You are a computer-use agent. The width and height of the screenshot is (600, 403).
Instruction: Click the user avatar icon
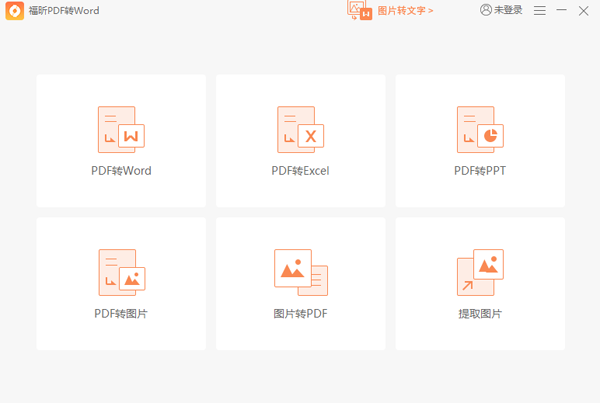pos(486,10)
